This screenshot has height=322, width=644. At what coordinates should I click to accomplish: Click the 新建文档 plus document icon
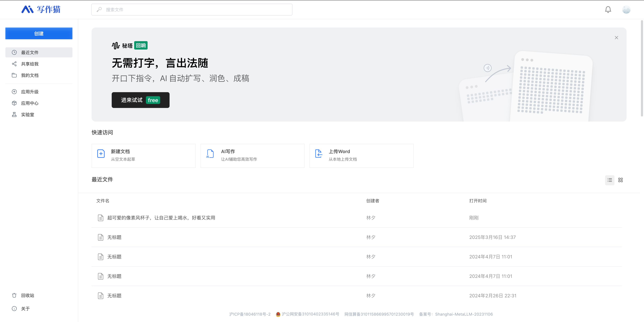(x=101, y=154)
